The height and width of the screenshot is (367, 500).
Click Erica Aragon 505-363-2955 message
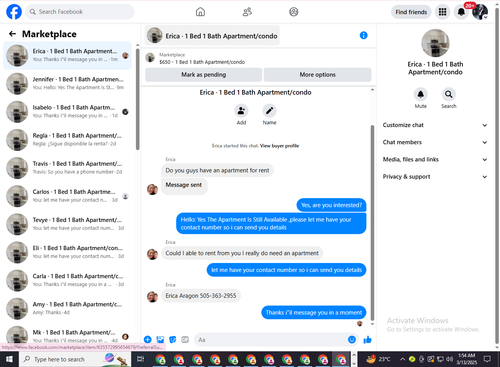point(201,296)
